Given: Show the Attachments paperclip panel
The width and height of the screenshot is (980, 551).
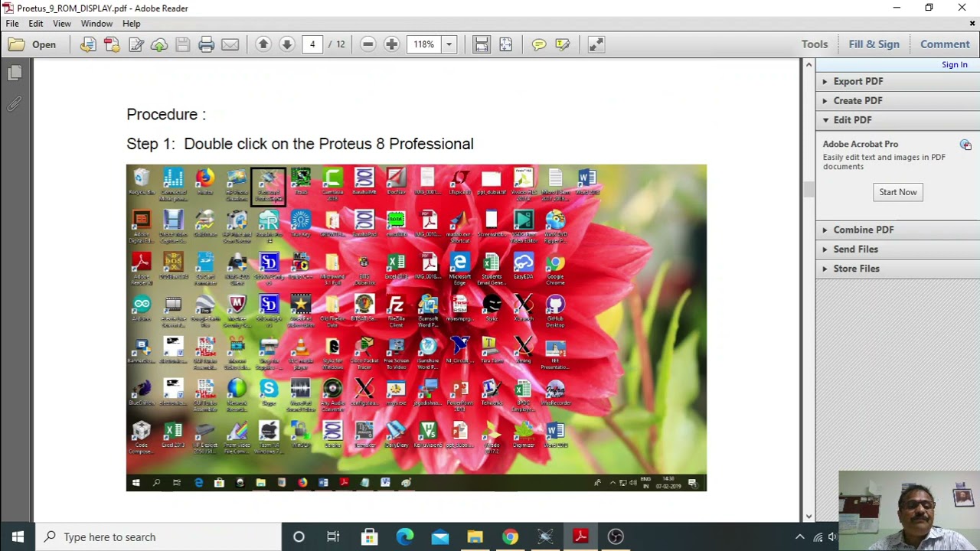Looking at the screenshot, I should (x=15, y=104).
